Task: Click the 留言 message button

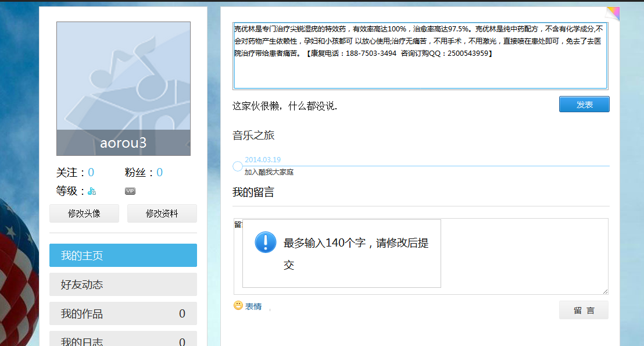Action: point(584,310)
